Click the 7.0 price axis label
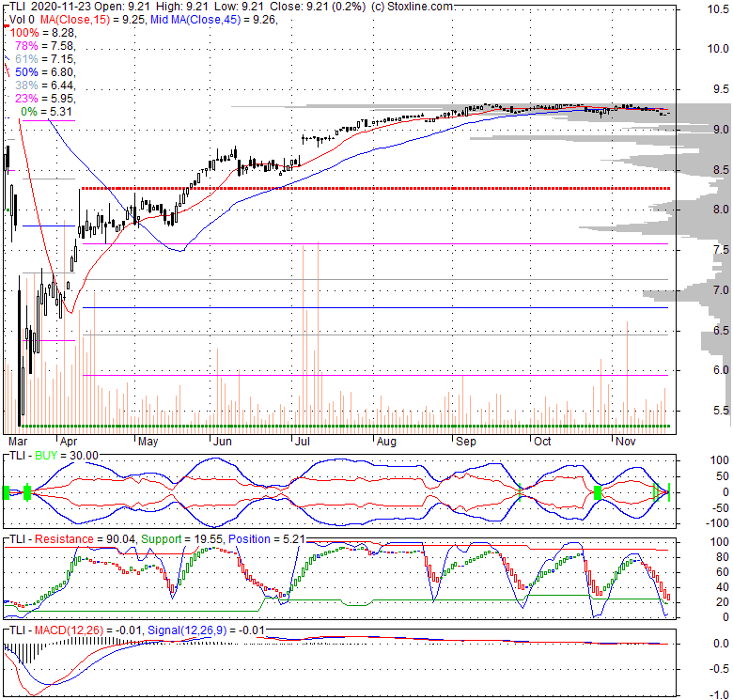Viewport: 733px width, 700px height. (721, 290)
